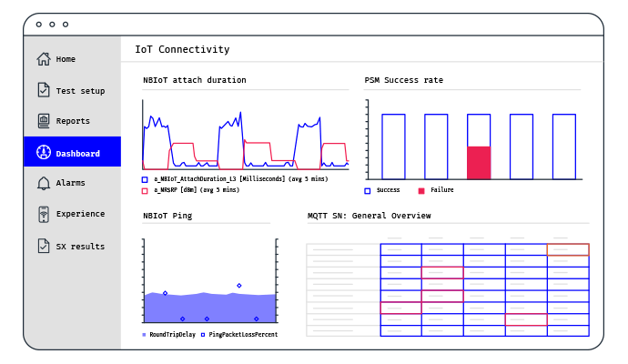
Task: Click the red Failure legend square
Action: 421,191
